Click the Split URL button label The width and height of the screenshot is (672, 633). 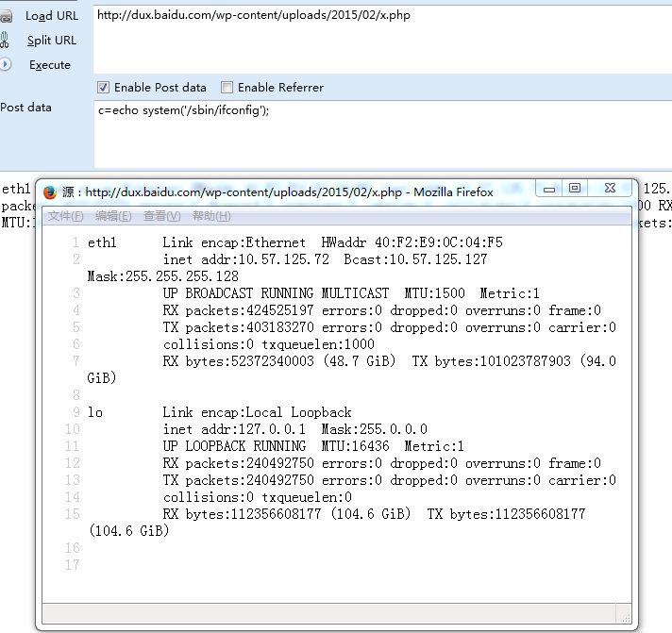pos(52,41)
